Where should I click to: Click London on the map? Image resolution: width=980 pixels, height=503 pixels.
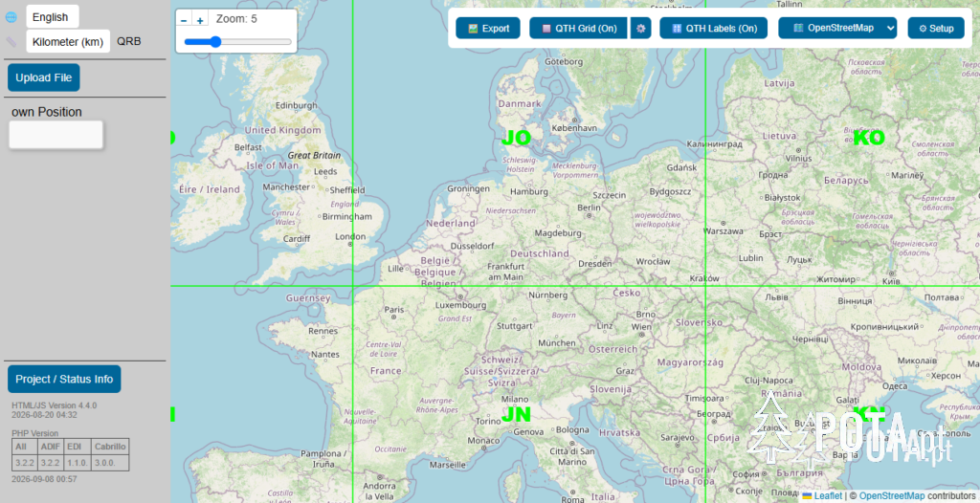pyautogui.click(x=350, y=236)
